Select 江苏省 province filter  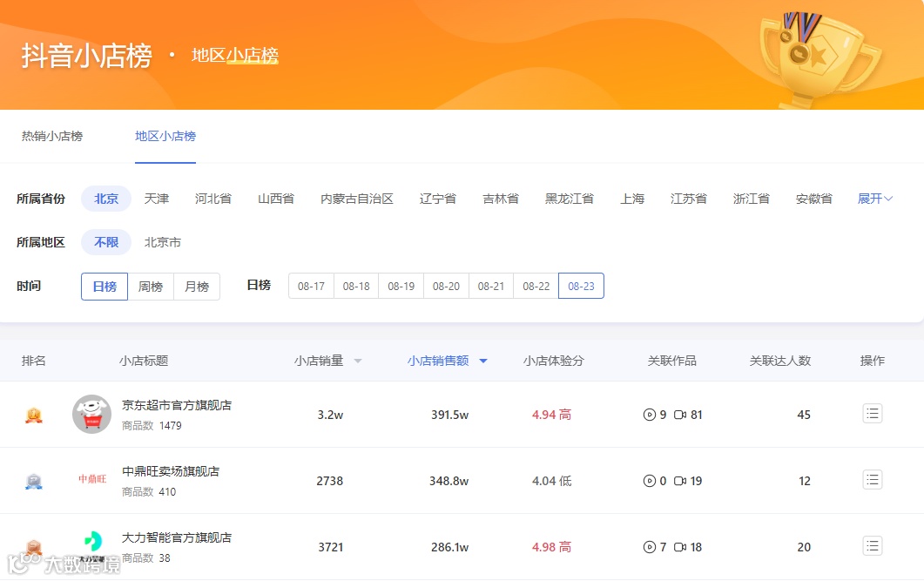click(688, 199)
